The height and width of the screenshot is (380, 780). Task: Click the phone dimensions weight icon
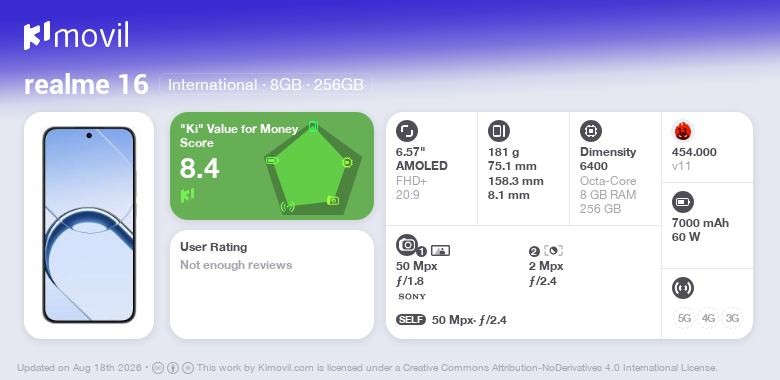click(x=499, y=131)
